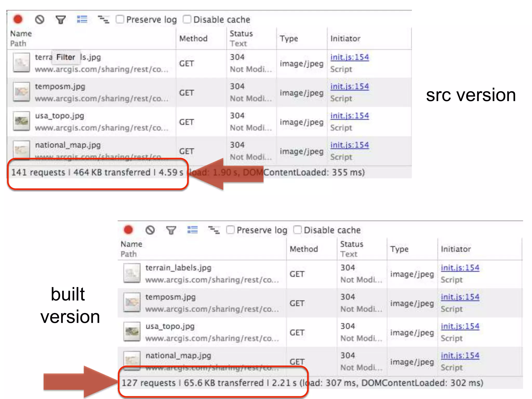Viewport: 532px width, 399px height.
Task: Click the red record button in top panel
Action: coord(18,19)
